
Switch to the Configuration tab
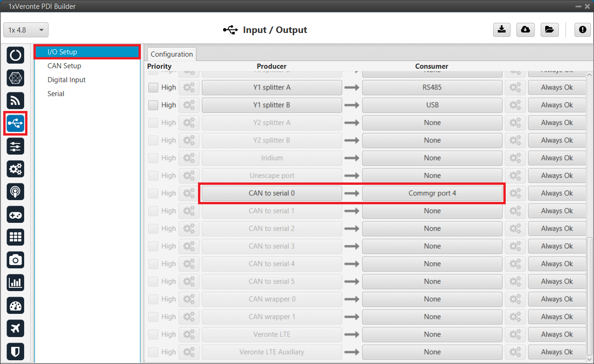click(x=172, y=54)
